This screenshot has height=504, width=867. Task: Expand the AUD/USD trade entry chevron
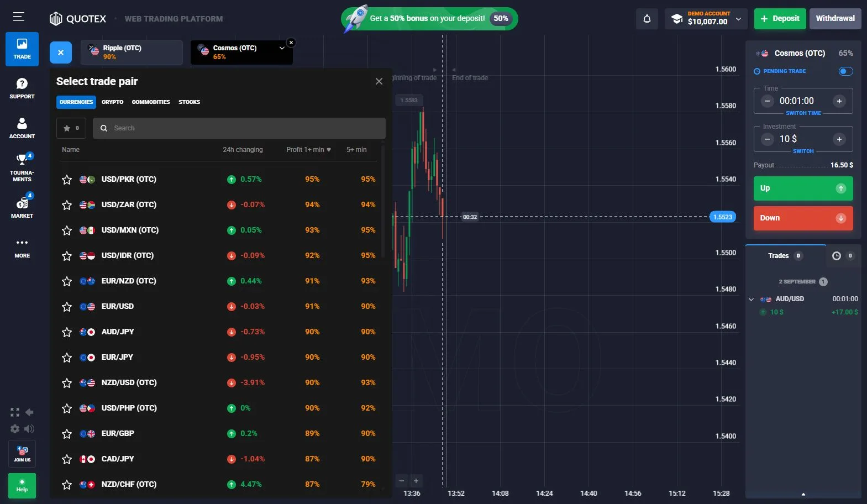(751, 300)
